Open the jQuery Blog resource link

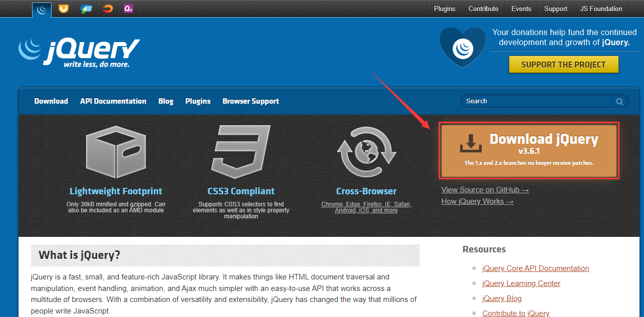click(502, 298)
